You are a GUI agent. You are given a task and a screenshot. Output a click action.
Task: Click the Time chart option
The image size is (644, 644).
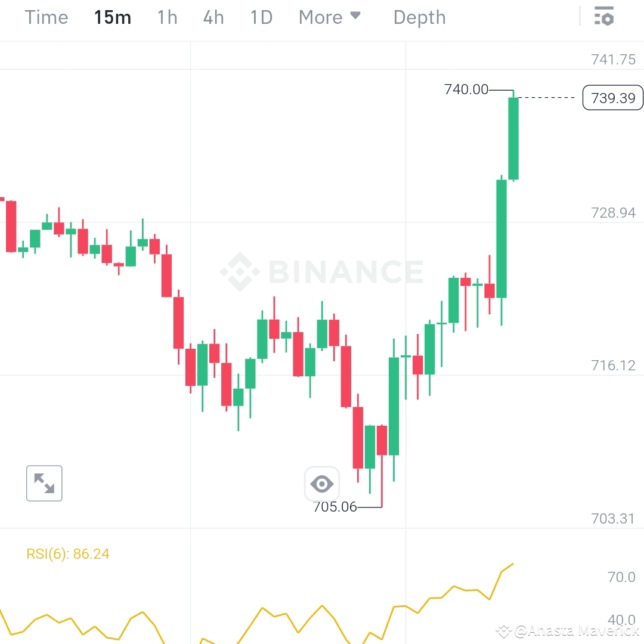click(46, 17)
